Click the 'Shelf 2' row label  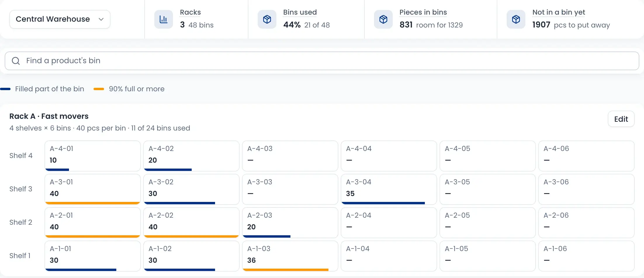(x=21, y=222)
